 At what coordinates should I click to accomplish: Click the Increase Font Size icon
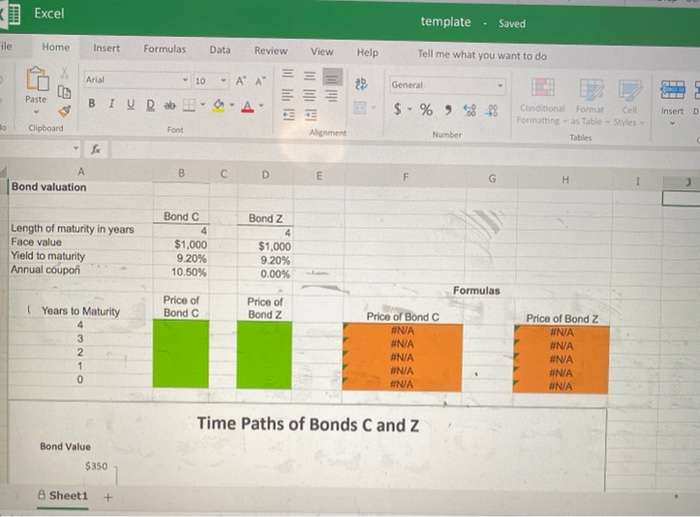click(x=241, y=81)
